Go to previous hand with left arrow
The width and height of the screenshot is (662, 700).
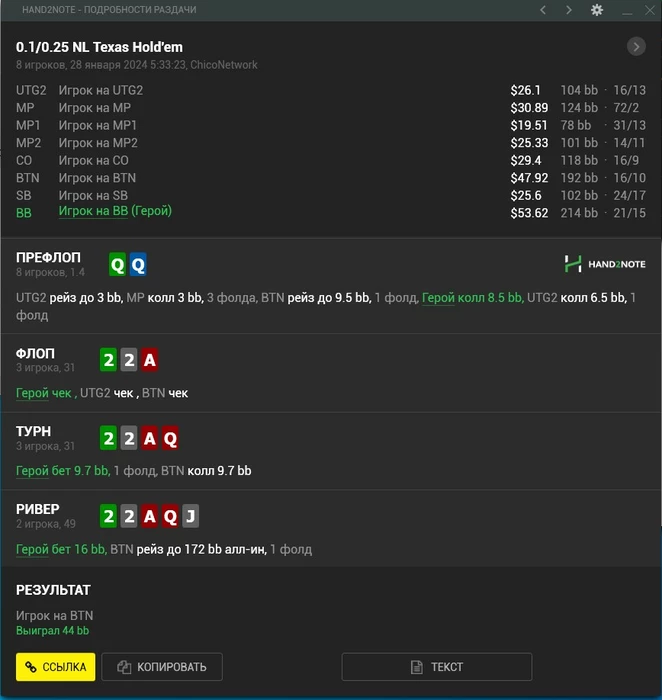point(543,10)
